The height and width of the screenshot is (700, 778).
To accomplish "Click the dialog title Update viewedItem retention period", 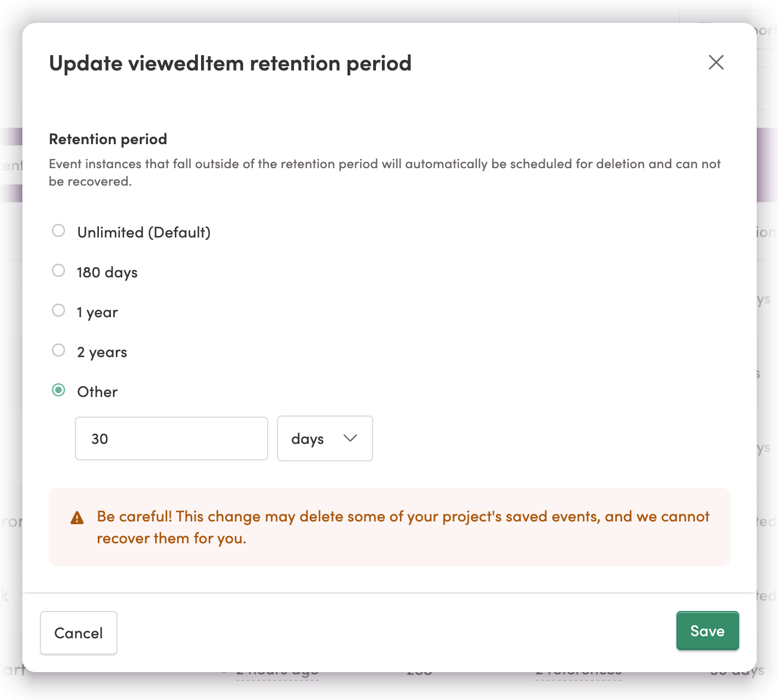I will click(230, 63).
